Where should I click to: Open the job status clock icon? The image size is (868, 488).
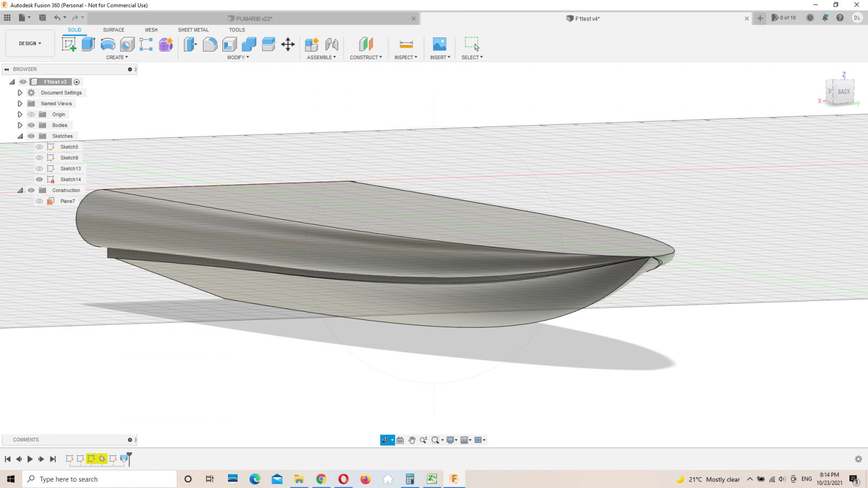(x=810, y=18)
